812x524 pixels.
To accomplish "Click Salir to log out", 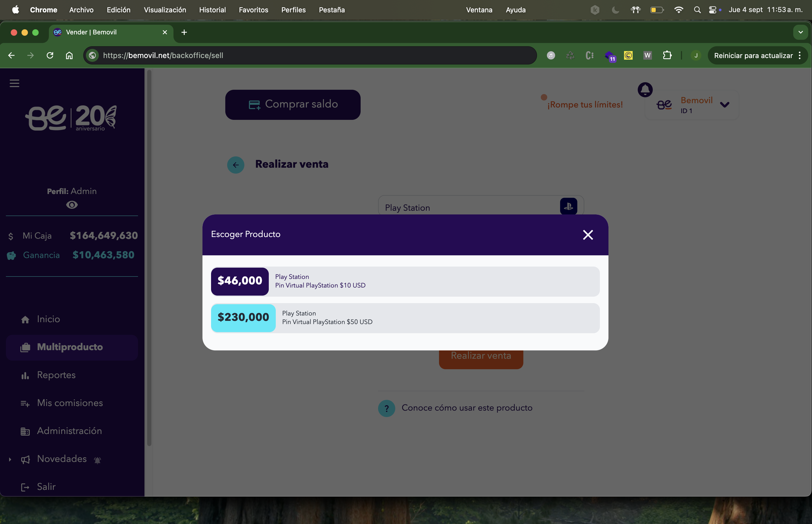I will point(46,487).
